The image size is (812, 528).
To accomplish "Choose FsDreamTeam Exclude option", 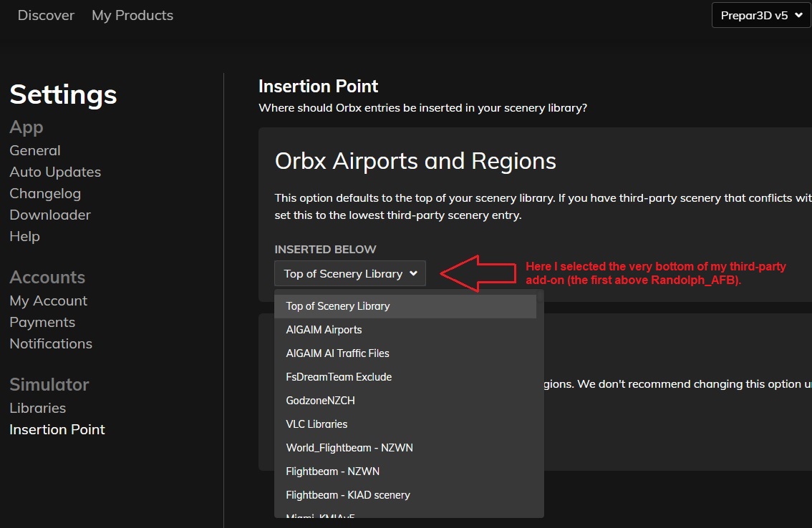I will coord(405,377).
